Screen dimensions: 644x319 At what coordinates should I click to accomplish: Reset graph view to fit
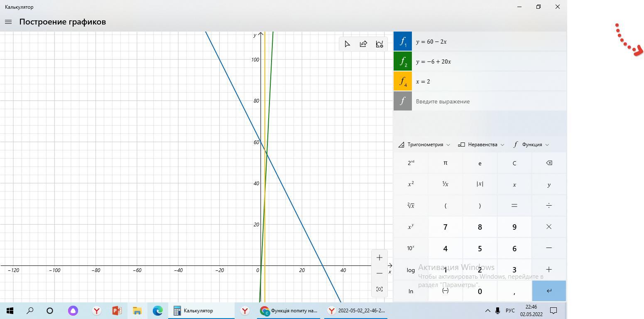pyautogui.click(x=380, y=289)
